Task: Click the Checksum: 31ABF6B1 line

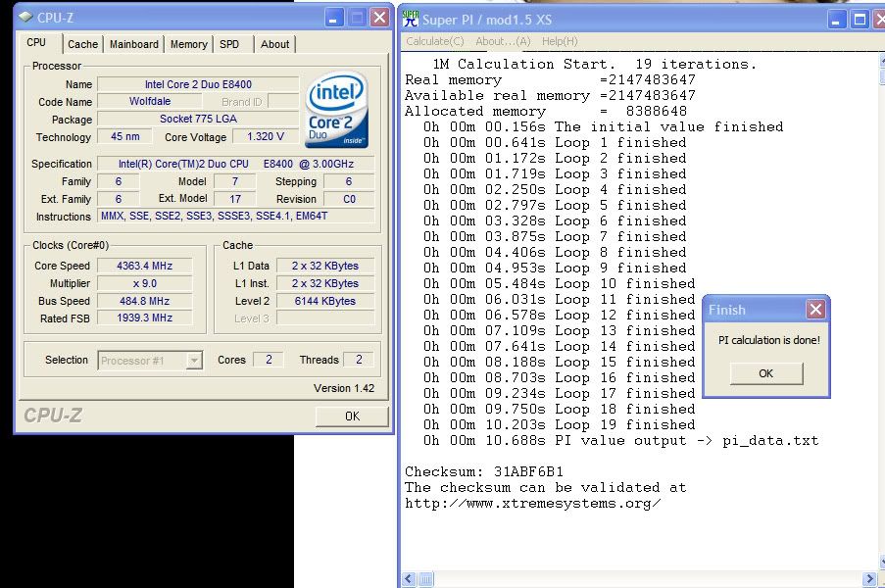Action: 484,471
